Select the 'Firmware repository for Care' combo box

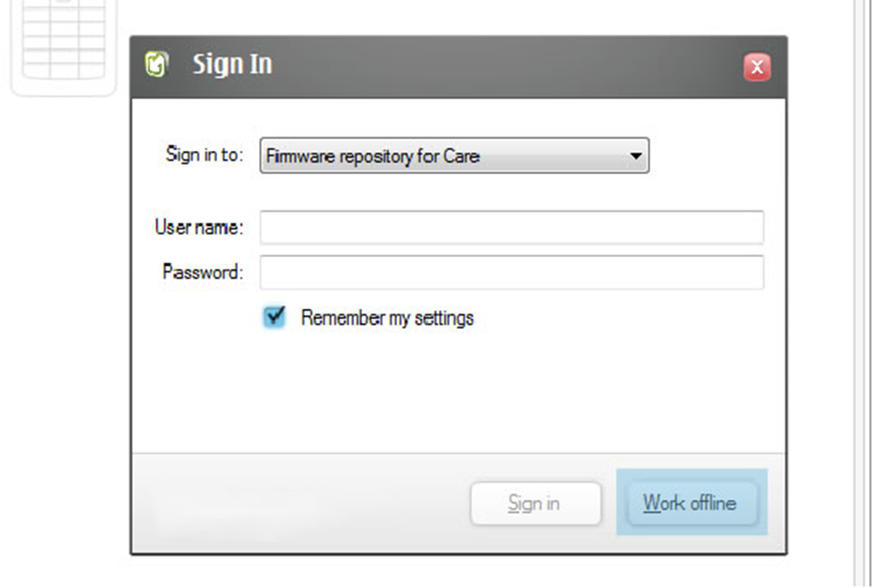pos(455,156)
